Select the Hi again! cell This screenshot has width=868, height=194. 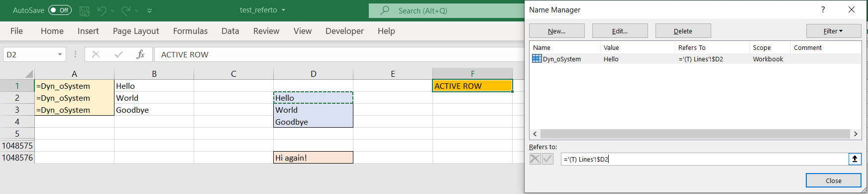pos(313,158)
